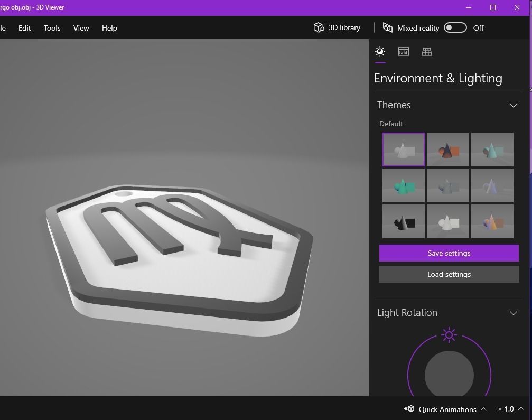Select the teal cone theme in top row

click(x=492, y=150)
